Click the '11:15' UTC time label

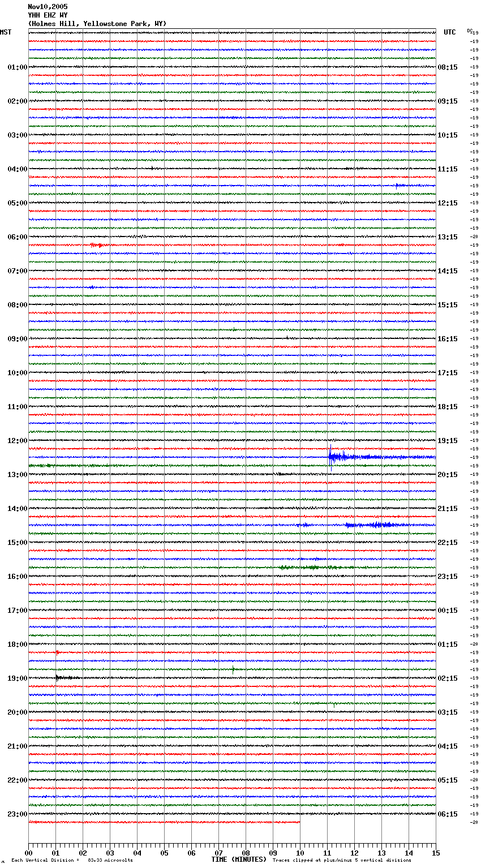pos(448,169)
